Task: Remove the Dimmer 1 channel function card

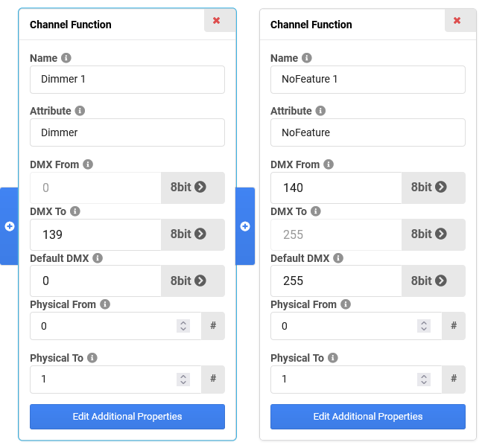Action: click(217, 21)
